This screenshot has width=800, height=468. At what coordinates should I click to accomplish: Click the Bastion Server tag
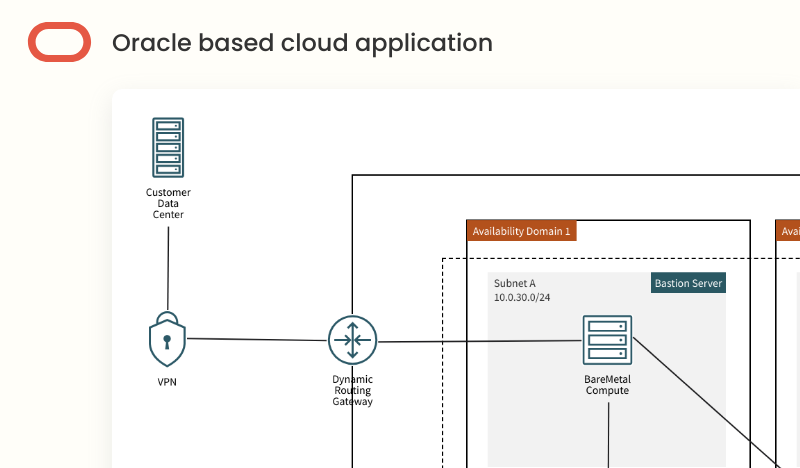point(688,283)
